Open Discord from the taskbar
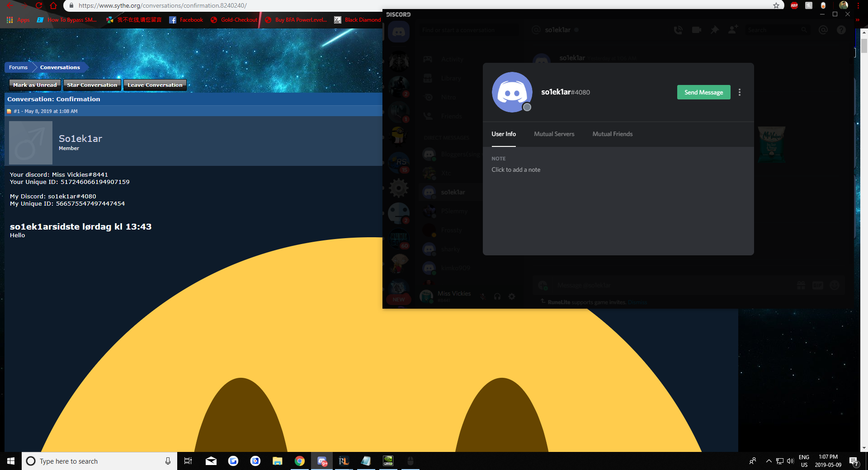Image resolution: width=868 pixels, height=470 pixels. (322, 461)
